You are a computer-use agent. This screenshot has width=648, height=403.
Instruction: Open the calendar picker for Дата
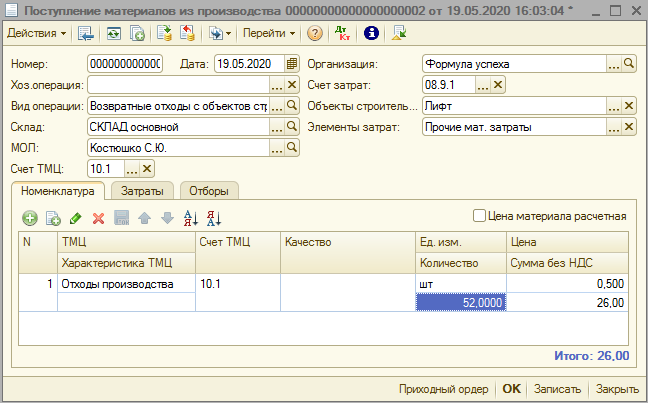point(292,64)
